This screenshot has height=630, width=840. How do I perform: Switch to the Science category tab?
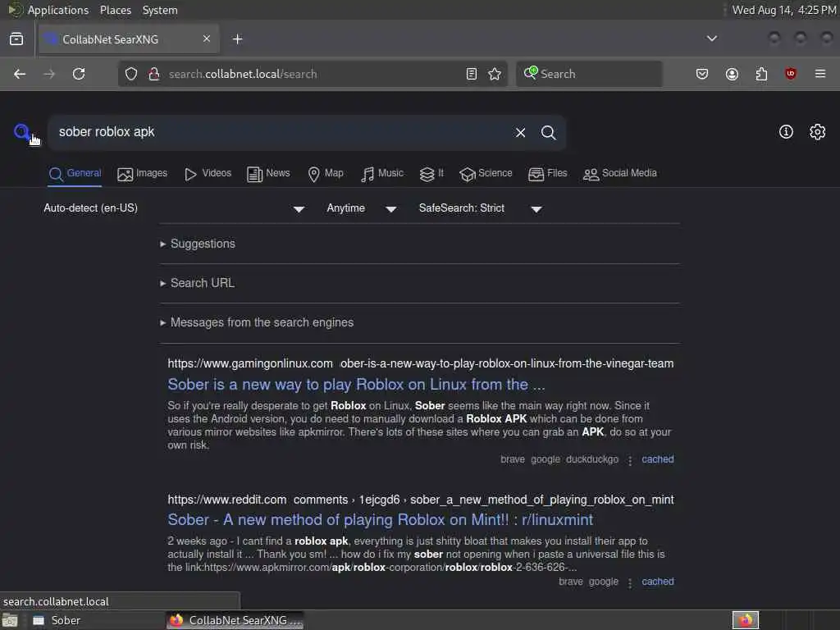pos(486,174)
